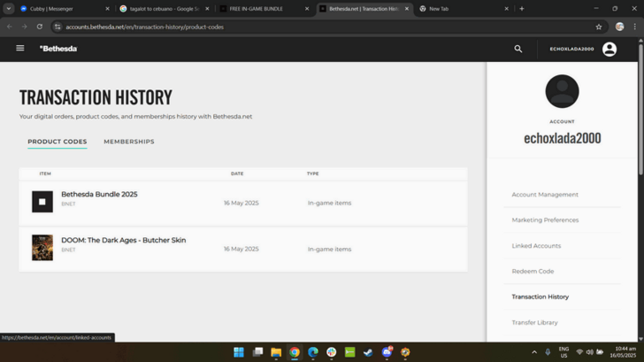Open Slack from the taskbar
Screen dimensions: 644x362
click(332, 352)
